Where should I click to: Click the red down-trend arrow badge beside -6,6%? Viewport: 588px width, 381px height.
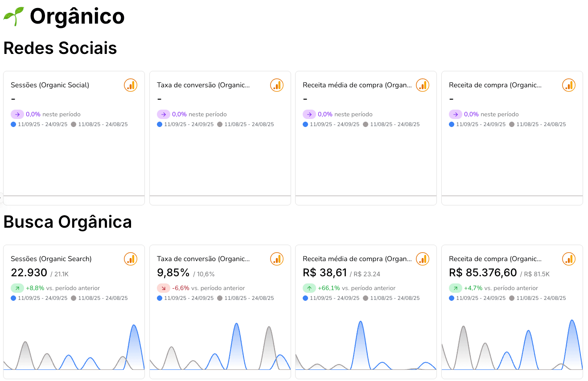point(164,288)
